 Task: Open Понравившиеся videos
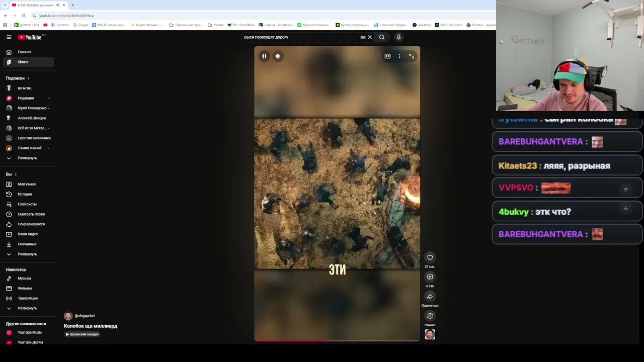pyautogui.click(x=28, y=224)
